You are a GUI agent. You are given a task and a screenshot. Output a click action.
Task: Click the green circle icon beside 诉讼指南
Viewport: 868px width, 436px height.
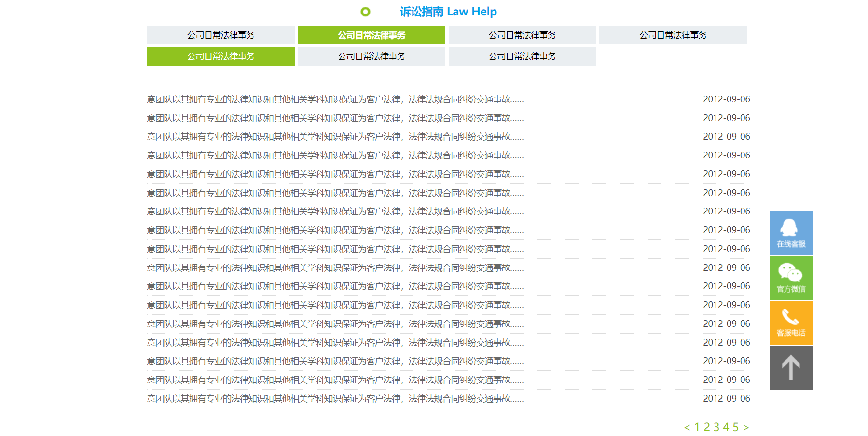coord(365,12)
